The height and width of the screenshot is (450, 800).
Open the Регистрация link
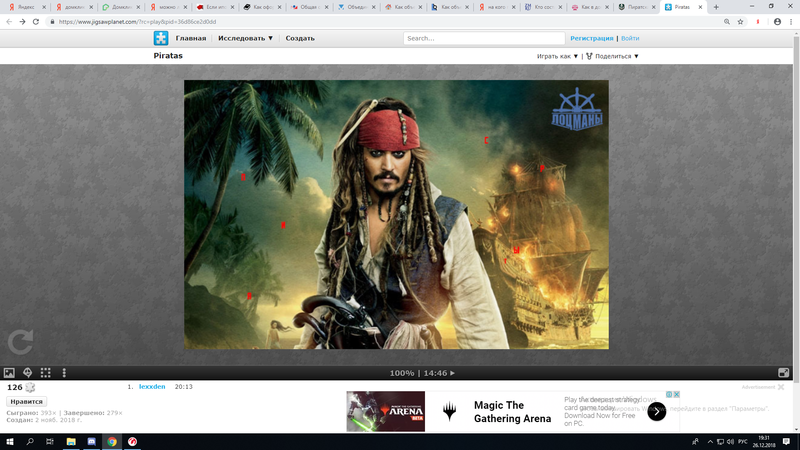(592, 38)
